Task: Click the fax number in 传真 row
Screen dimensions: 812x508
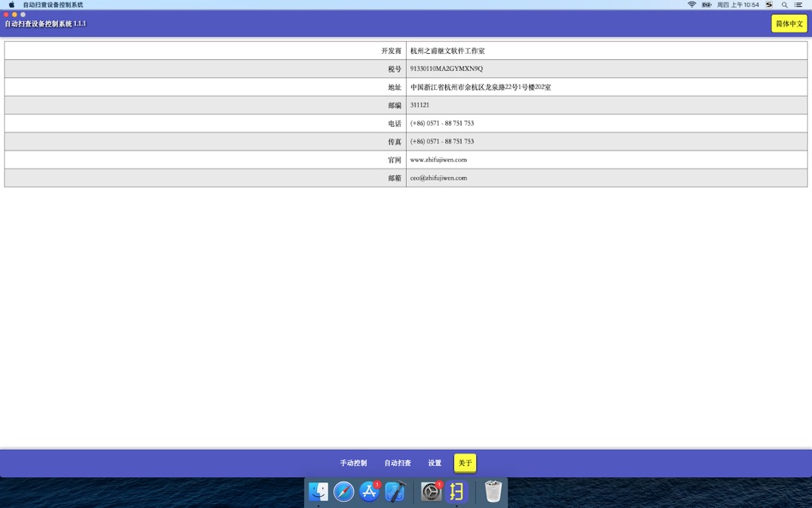Action: (x=442, y=141)
